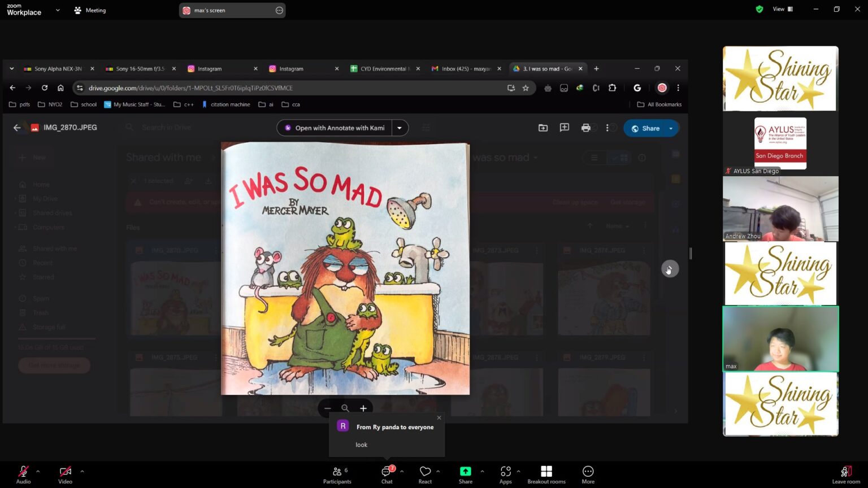This screenshot has height=488, width=868.
Task: Click the add comment icon
Action: coord(565,128)
